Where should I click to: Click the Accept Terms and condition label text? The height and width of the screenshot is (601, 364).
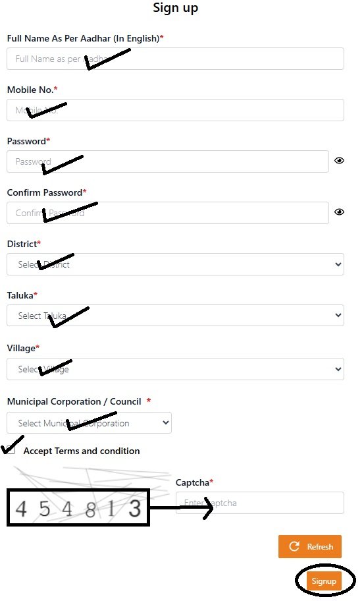coord(82,451)
